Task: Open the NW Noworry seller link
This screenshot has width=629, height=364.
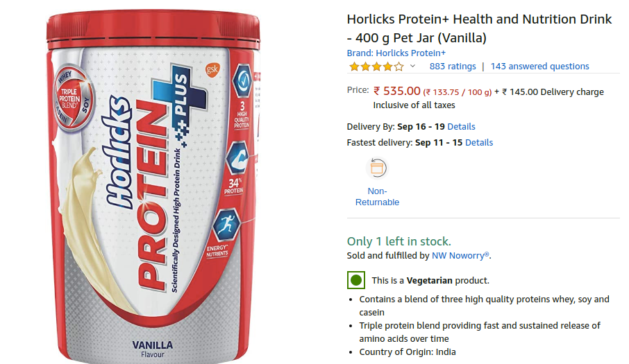Action: (460, 255)
